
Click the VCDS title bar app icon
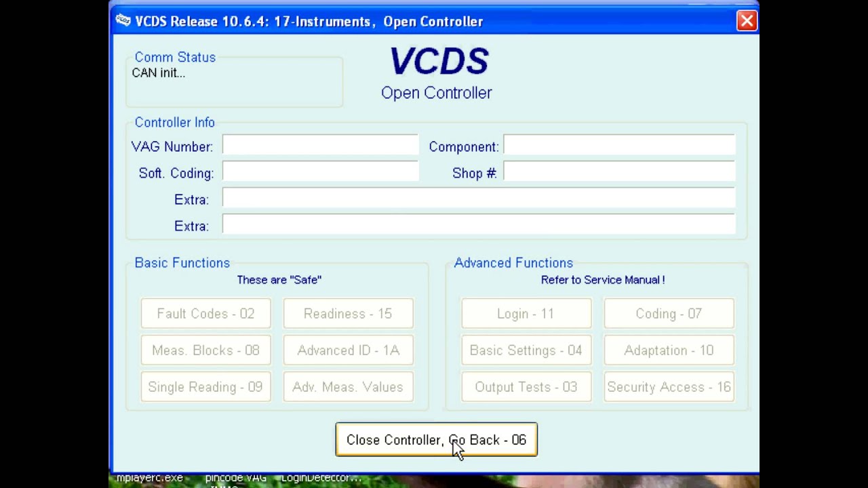tap(123, 21)
